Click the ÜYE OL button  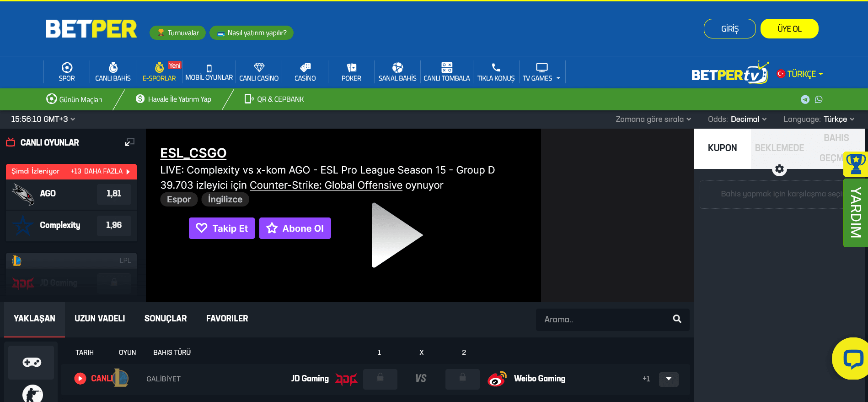[x=789, y=29]
